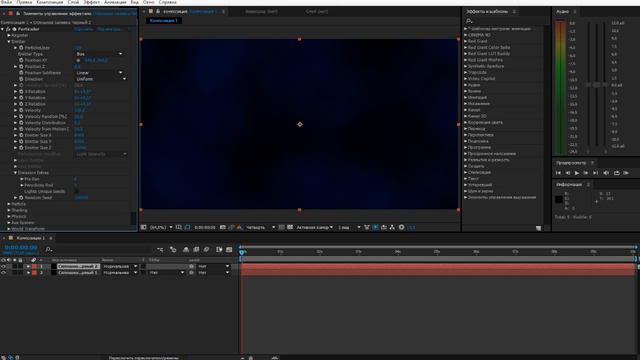Image resolution: width=640 pixels, height=360 pixels.
Task: Click Параметры options link for Particular
Action: [x=109, y=29]
